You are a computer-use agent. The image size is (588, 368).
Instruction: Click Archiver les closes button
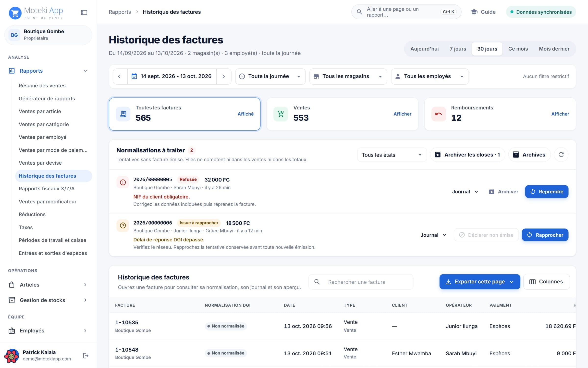pos(467,155)
